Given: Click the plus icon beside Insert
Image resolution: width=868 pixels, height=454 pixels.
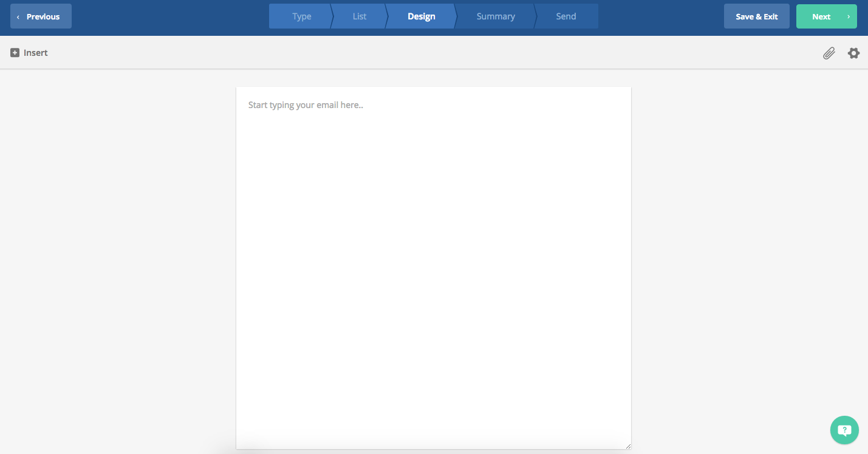Looking at the screenshot, I should click(15, 53).
